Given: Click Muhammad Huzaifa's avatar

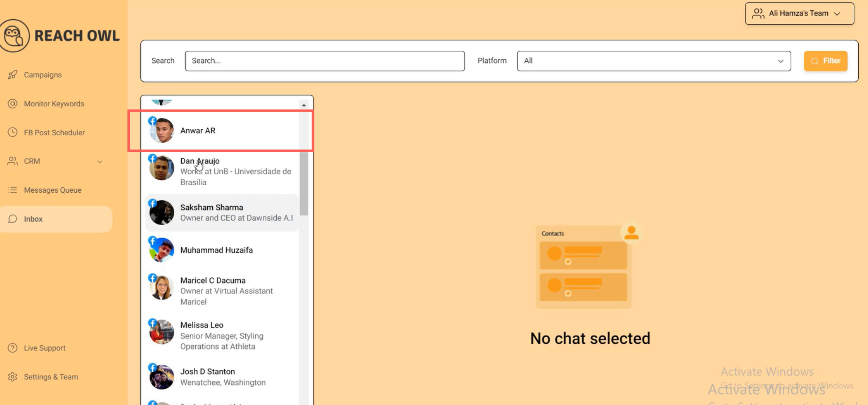Looking at the screenshot, I should pyautogui.click(x=162, y=250).
